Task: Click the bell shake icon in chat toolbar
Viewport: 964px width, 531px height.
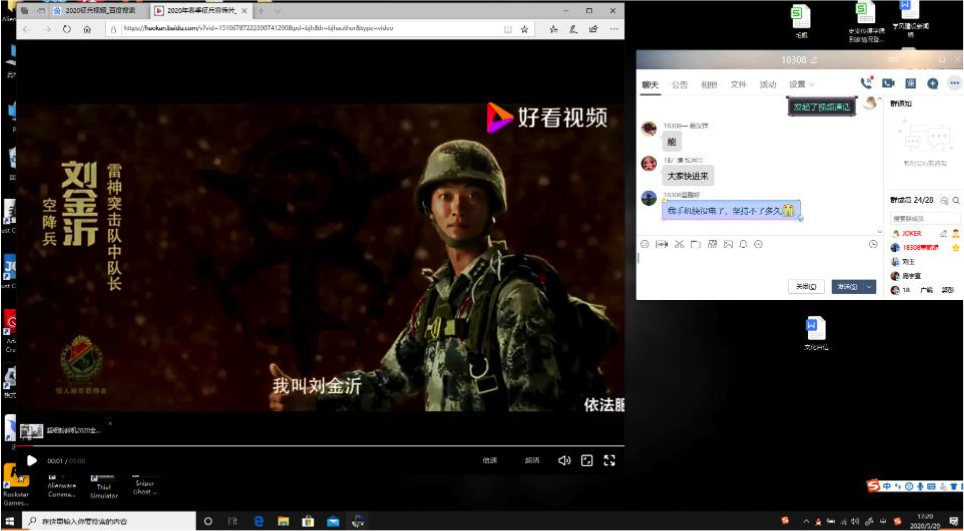Action: (743, 244)
